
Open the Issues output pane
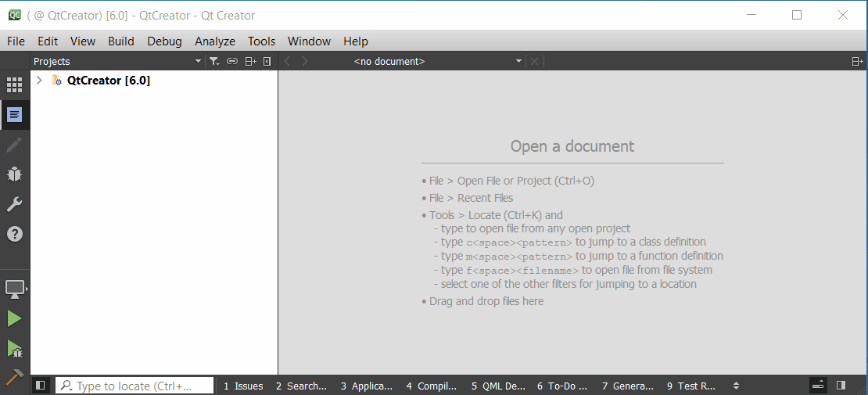tap(243, 386)
